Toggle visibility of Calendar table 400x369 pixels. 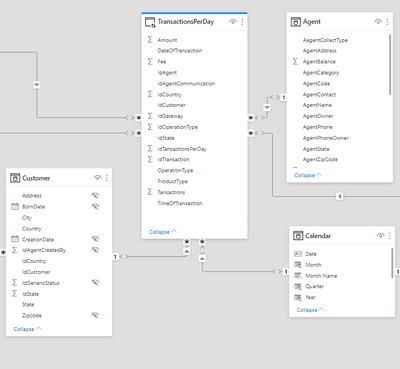click(x=380, y=236)
